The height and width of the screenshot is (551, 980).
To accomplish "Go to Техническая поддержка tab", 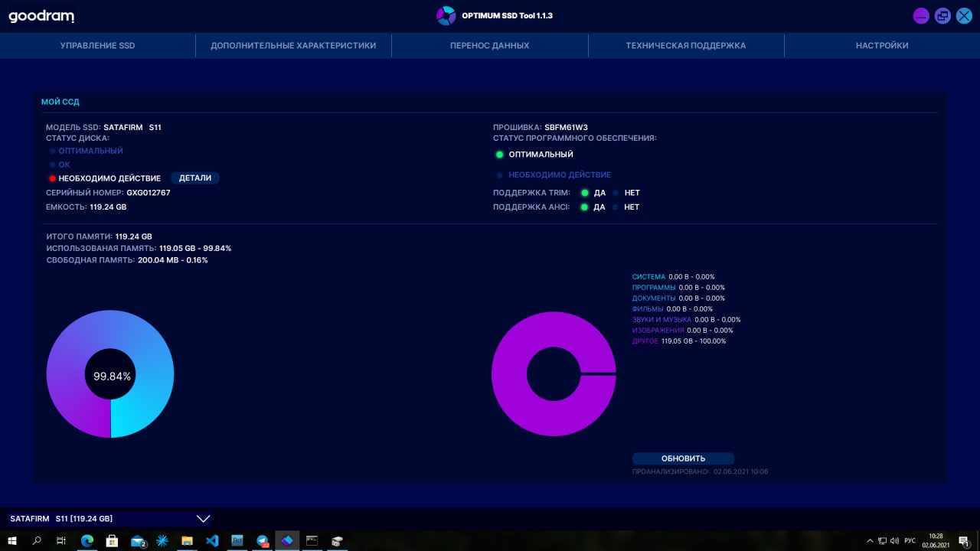I will coord(686,46).
